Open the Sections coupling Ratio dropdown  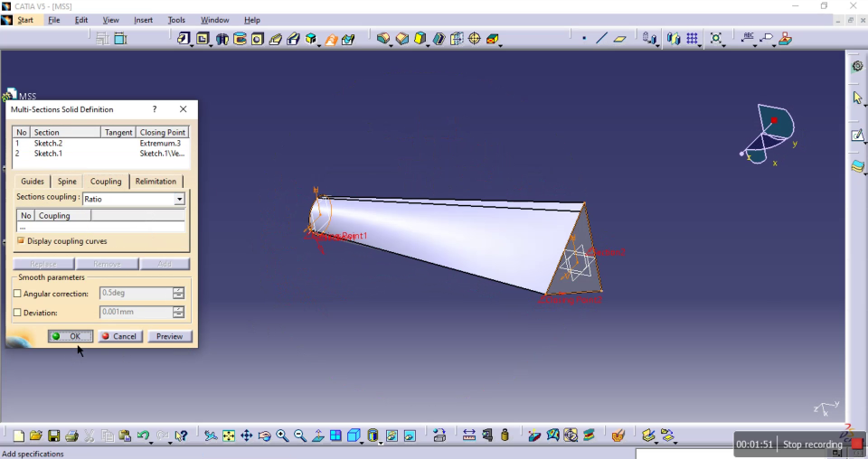coord(179,199)
